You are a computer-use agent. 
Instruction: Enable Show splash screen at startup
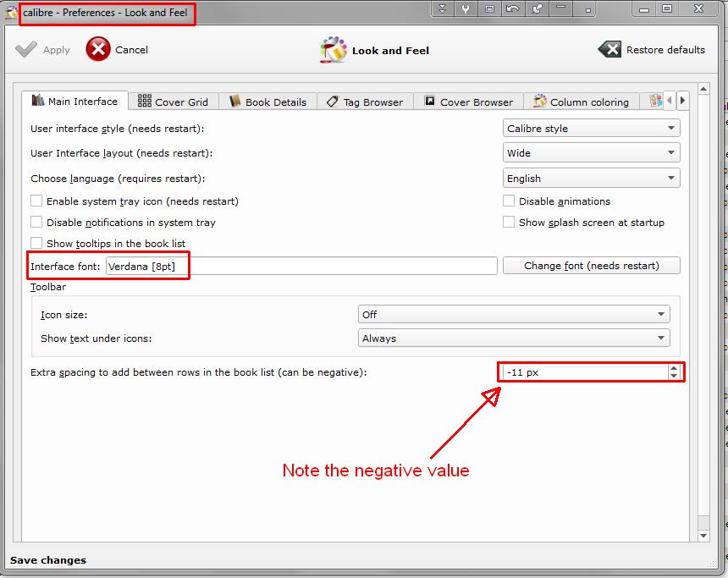[509, 222]
